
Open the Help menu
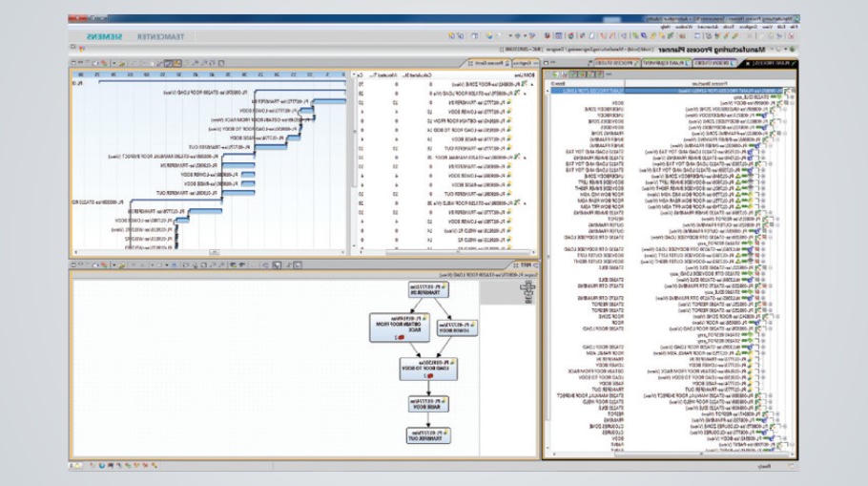click(x=666, y=27)
